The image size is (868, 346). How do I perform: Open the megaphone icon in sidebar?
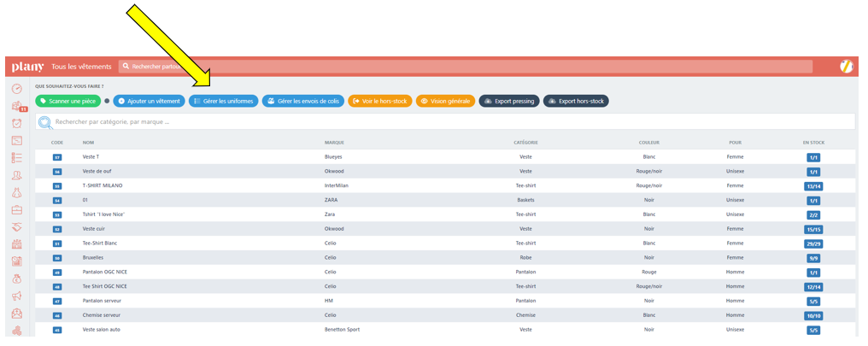click(x=16, y=296)
